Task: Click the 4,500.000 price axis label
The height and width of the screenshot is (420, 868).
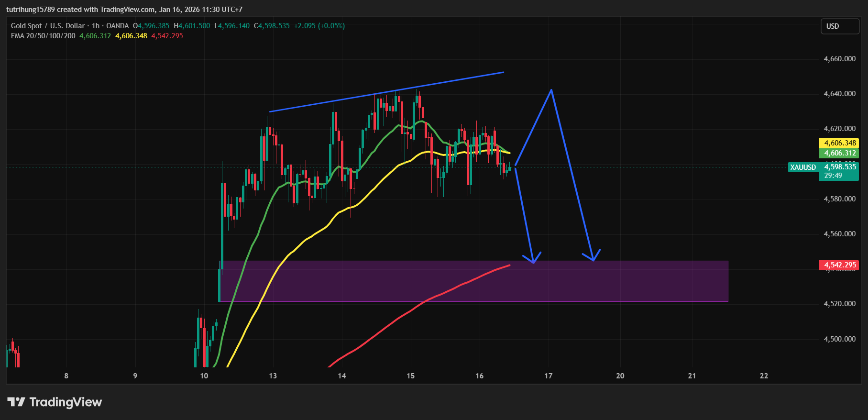Action: [x=839, y=339]
